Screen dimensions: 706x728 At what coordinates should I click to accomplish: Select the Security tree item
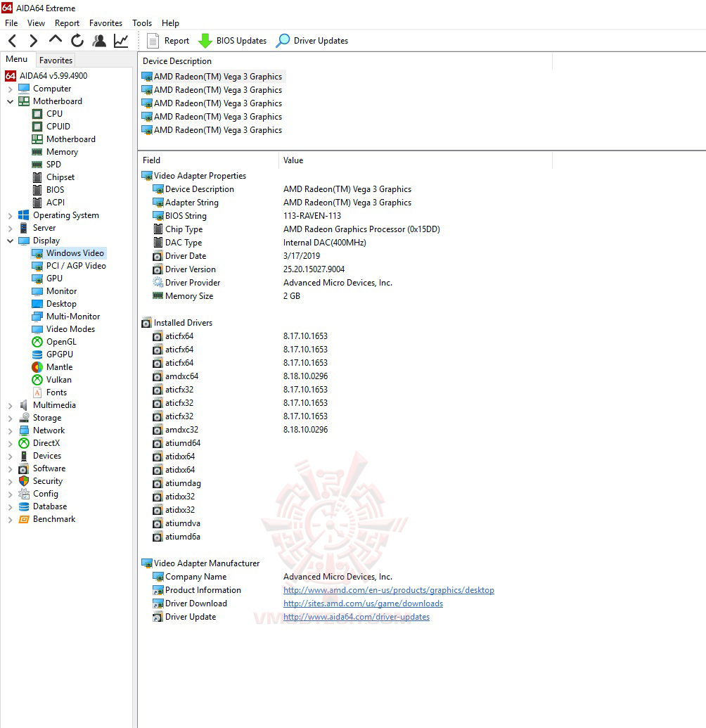(x=47, y=481)
